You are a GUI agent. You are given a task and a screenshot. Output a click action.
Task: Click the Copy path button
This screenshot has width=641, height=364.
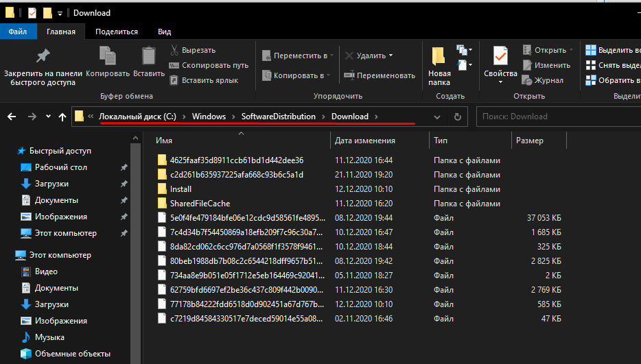click(x=214, y=65)
